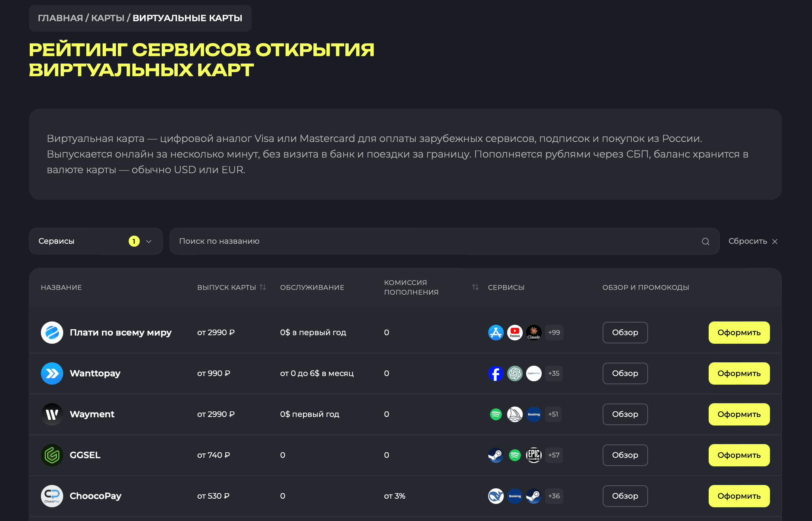Click the Steam icon in ChoocoPay row
Viewport: 812px width, 521px height.
534,496
